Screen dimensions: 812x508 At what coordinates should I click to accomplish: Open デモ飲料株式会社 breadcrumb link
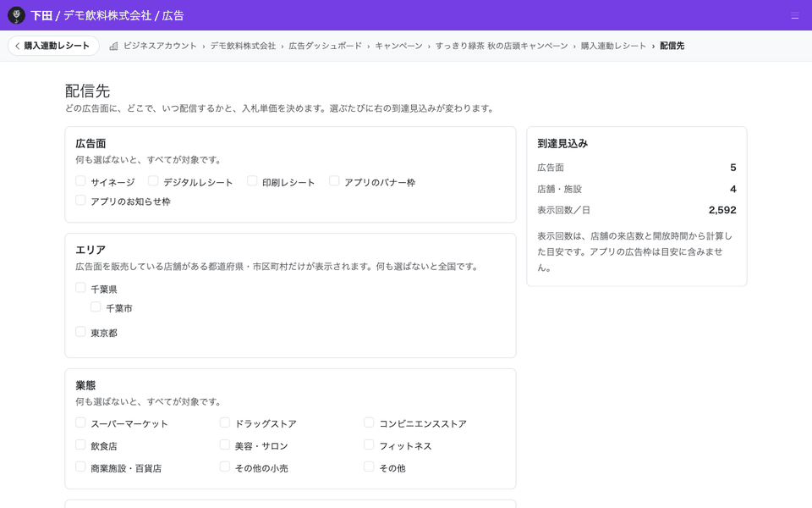click(x=243, y=46)
